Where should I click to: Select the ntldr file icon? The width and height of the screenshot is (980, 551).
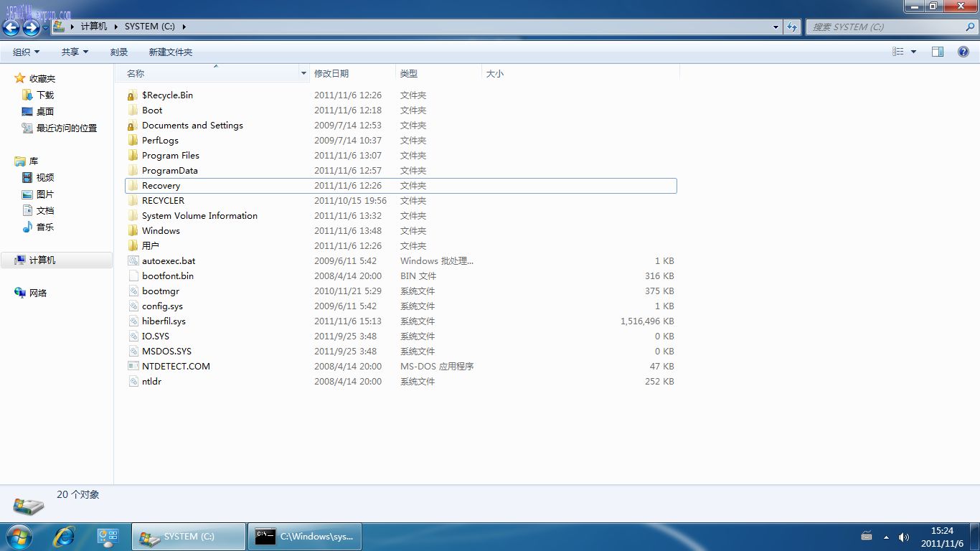pos(132,382)
